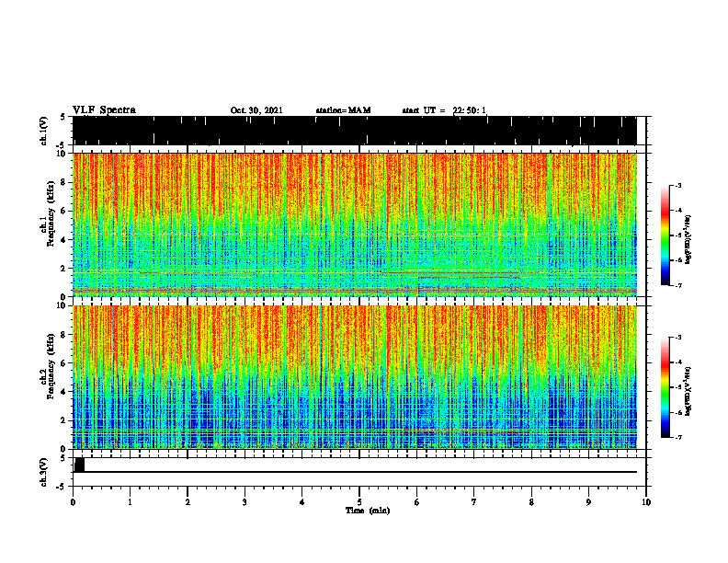Click the '10' tick on the Time axis
The image size is (728, 563).
pyautogui.click(x=646, y=502)
